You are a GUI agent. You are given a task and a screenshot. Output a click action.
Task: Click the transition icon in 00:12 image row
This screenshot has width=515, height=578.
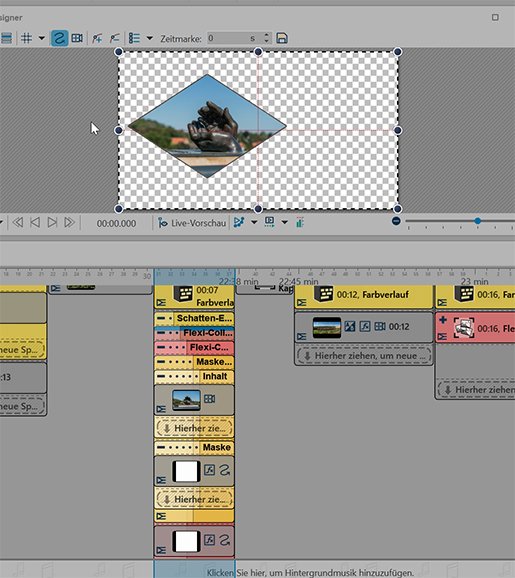[350, 326]
